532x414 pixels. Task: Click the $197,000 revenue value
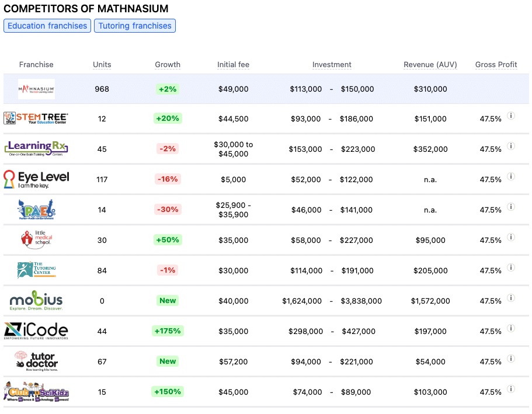430,331
